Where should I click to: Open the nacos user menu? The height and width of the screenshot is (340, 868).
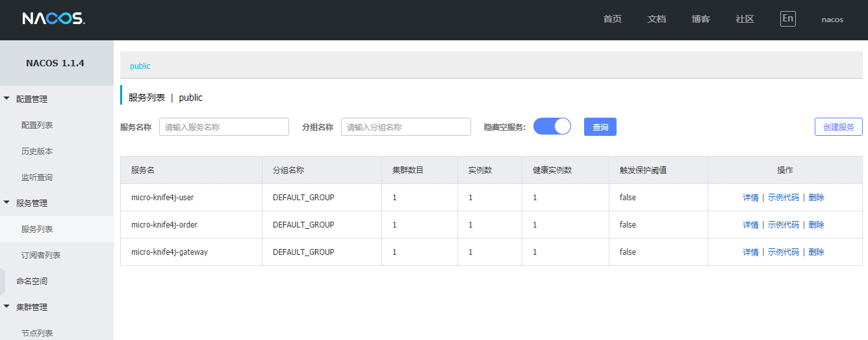tap(832, 20)
